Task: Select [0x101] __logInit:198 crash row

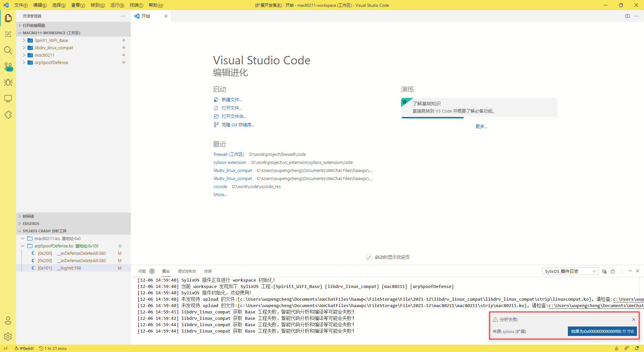Action: pos(73,268)
